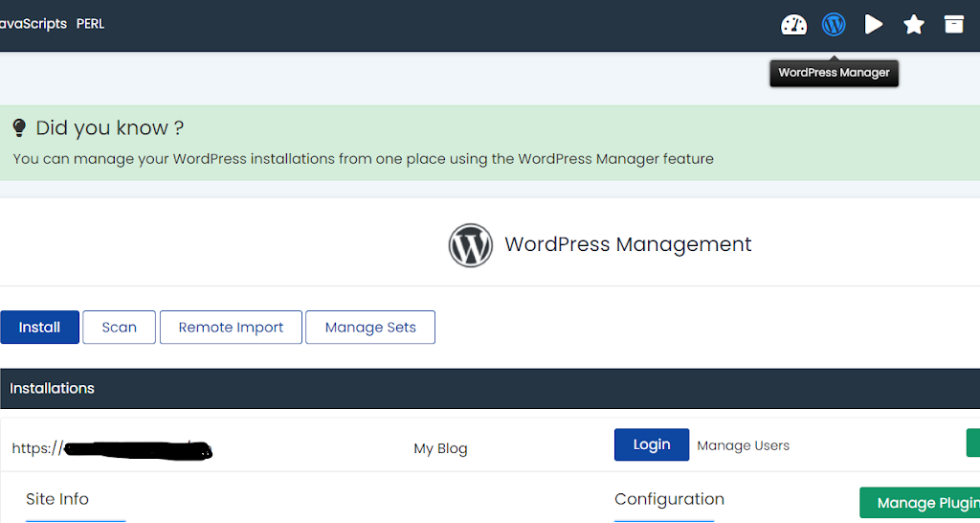The image size is (980, 523).
Task: Click the WordPress Management heading text
Action: (628, 244)
